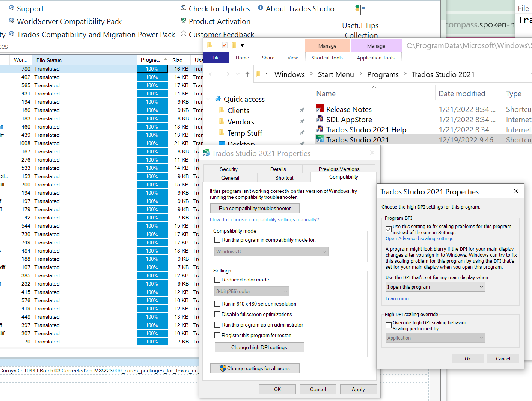Expand breadcrumb chevron after Programs
The width and height of the screenshot is (532, 401).
[405, 74]
